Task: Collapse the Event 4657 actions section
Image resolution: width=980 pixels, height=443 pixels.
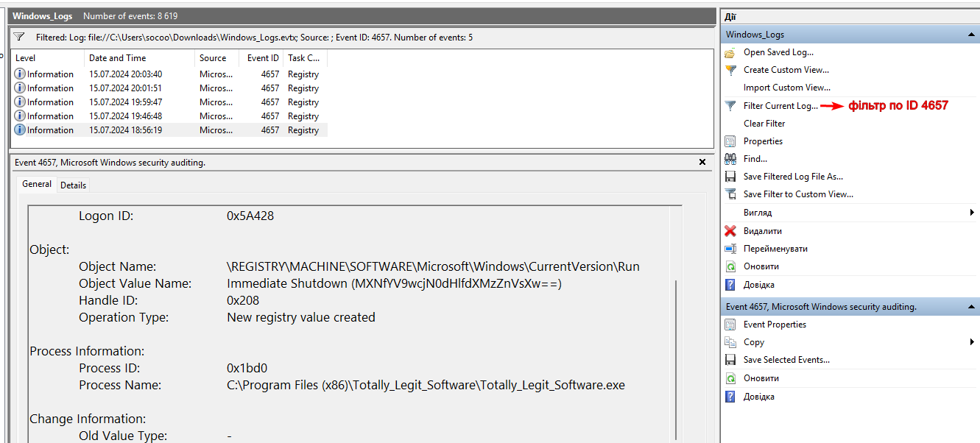Action: [971, 307]
